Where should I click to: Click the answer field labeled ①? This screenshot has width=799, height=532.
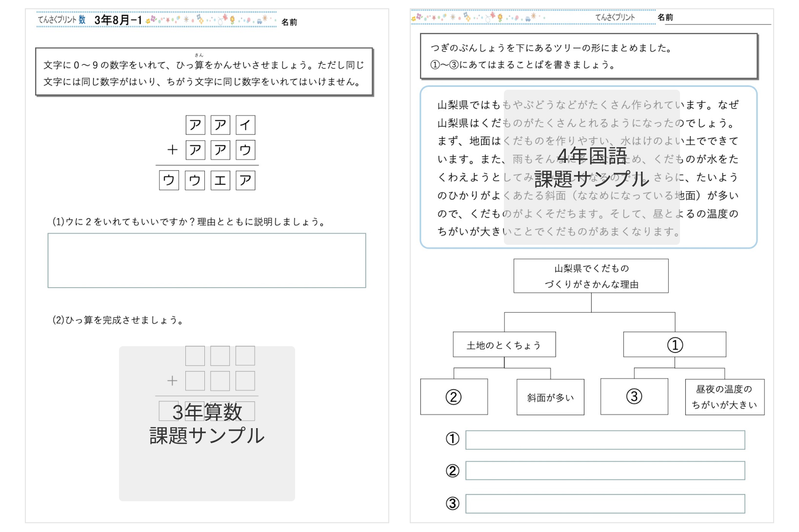605,440
